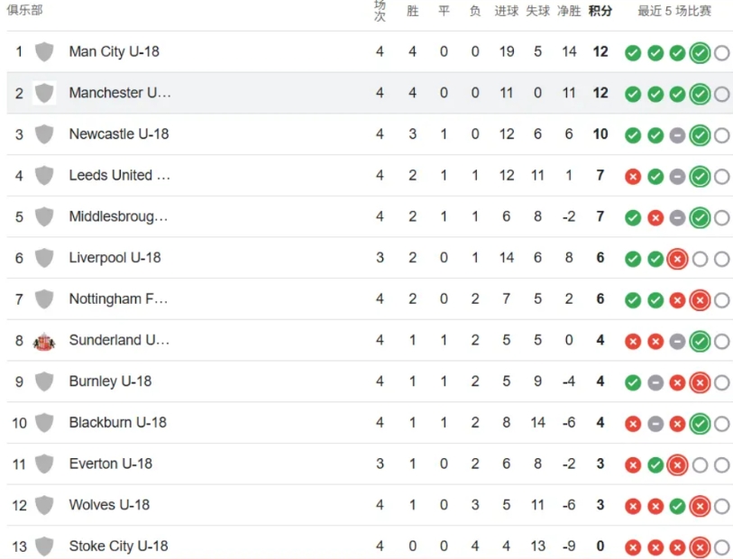Click the Man City U-18 crest placeholder

click(x=44, y=52)
